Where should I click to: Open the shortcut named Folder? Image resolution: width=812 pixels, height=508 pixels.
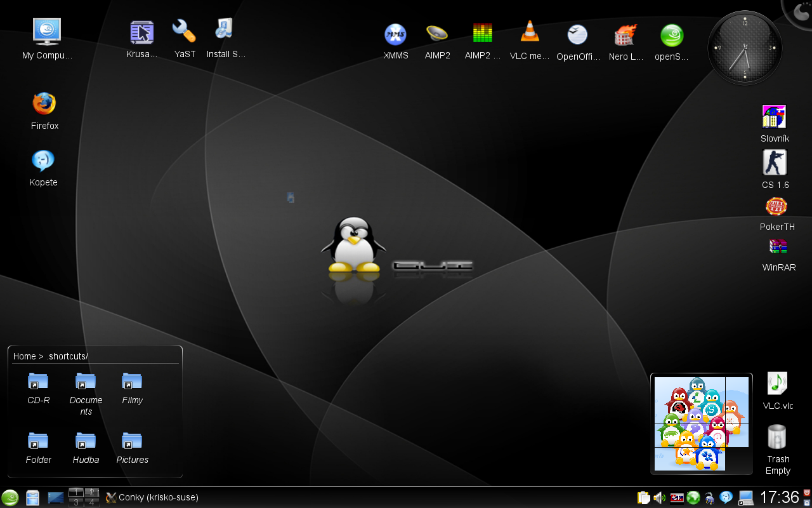[x=38, y=448]
